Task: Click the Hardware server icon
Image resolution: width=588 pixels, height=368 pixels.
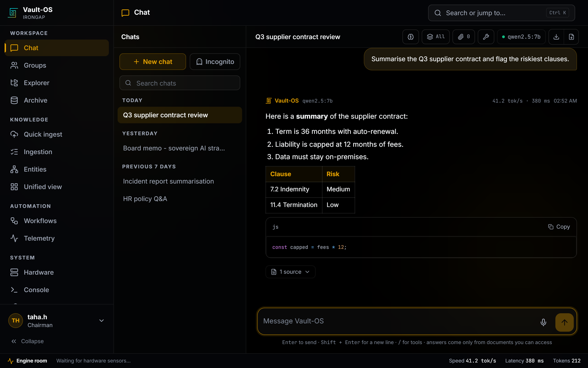Action: pyautogui.click(x=14, y=272)
